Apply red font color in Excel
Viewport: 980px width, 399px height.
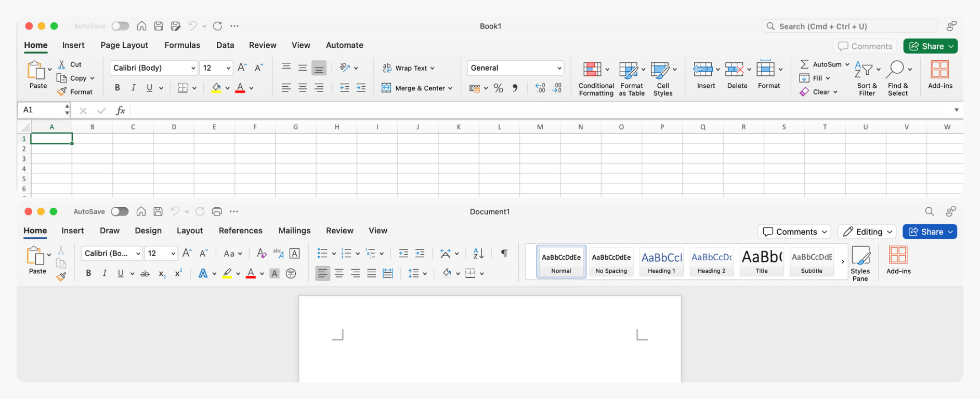240,88
